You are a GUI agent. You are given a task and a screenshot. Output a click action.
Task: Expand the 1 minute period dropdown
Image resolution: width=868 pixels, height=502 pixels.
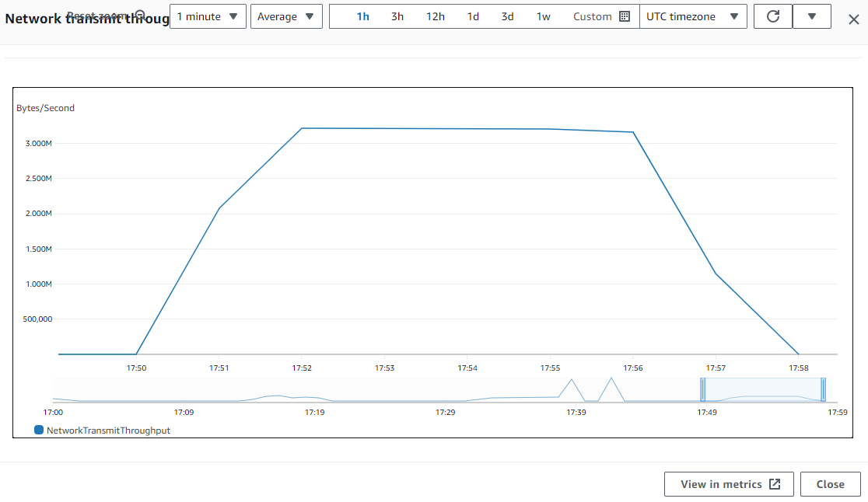tap(208, 16)
